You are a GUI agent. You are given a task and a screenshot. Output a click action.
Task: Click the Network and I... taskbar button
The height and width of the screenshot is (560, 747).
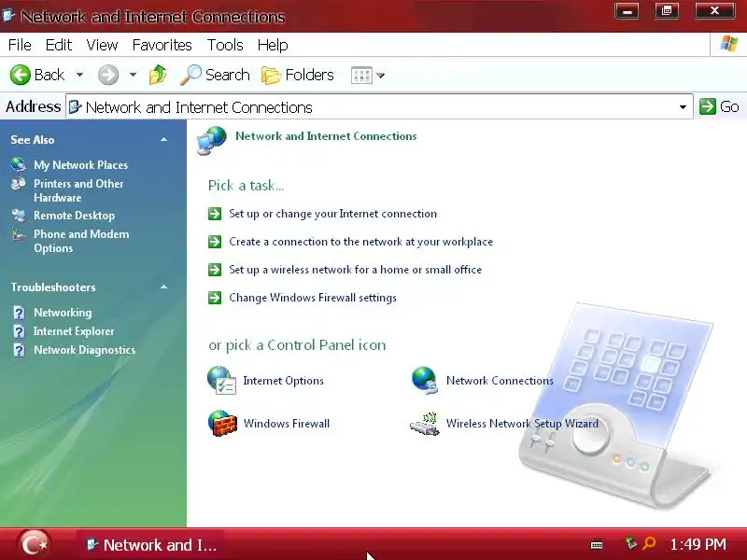(x=150, y=545)
